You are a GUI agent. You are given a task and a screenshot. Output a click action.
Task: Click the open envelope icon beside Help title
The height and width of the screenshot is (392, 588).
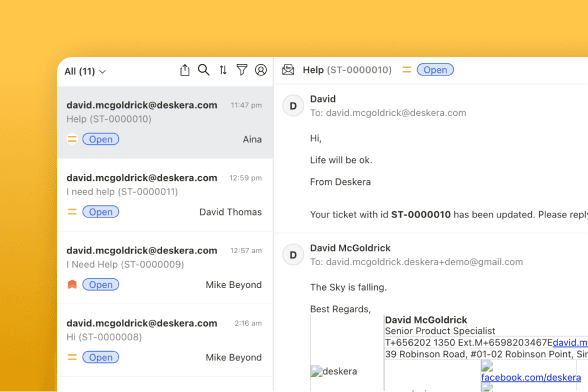click(288, 70)
